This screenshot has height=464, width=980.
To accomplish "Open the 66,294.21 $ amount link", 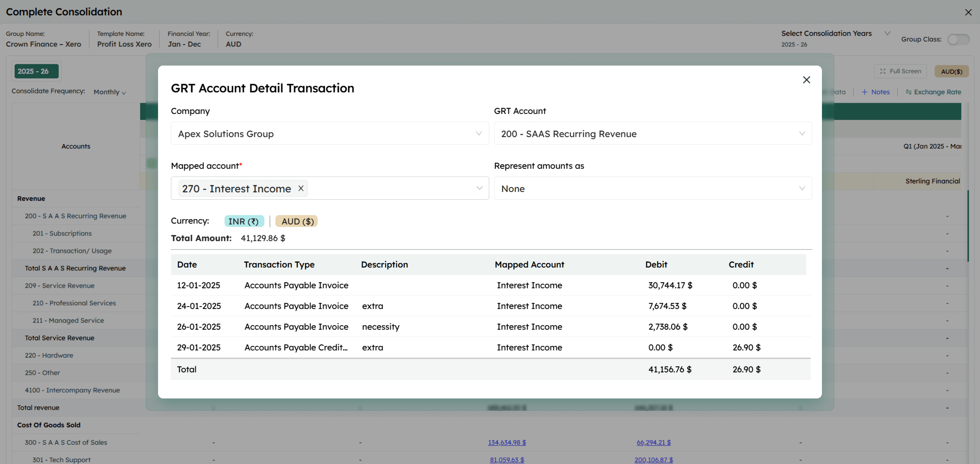I will [x=653, y=443].
